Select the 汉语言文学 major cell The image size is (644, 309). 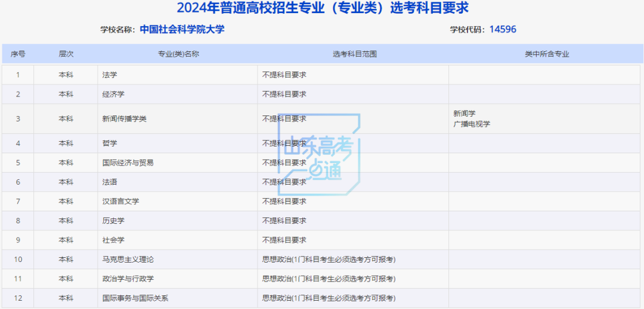178,202
